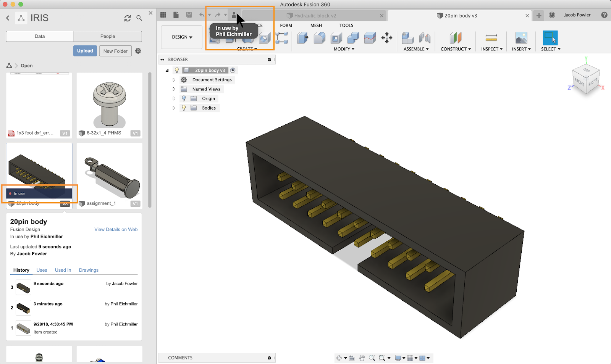The width and height of the screenshot is (611, 364).
Task: Open the DESIGN workspace dropdown
Action: [x=182, y=37]
